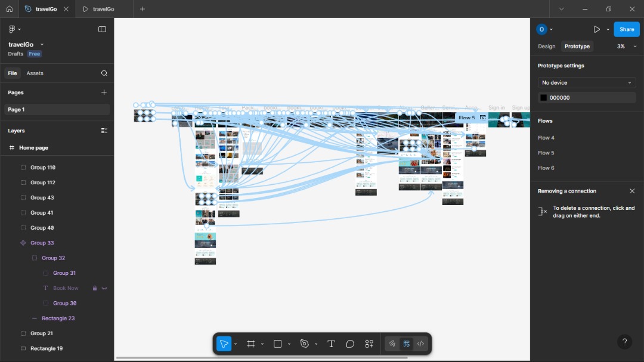Click the Present play icon
This screenshot has width=644, height=362.
596,29
